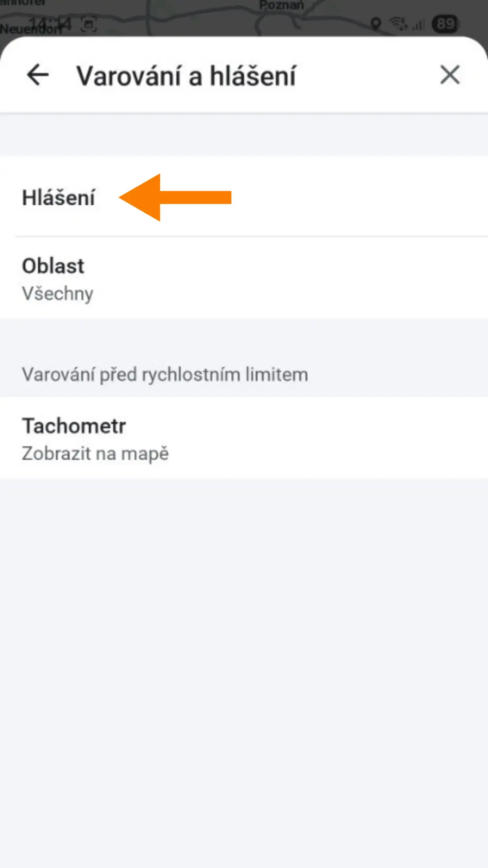488x868 pixels.
Task: Go back using the left arrow icon
Action: click(38, 75)
